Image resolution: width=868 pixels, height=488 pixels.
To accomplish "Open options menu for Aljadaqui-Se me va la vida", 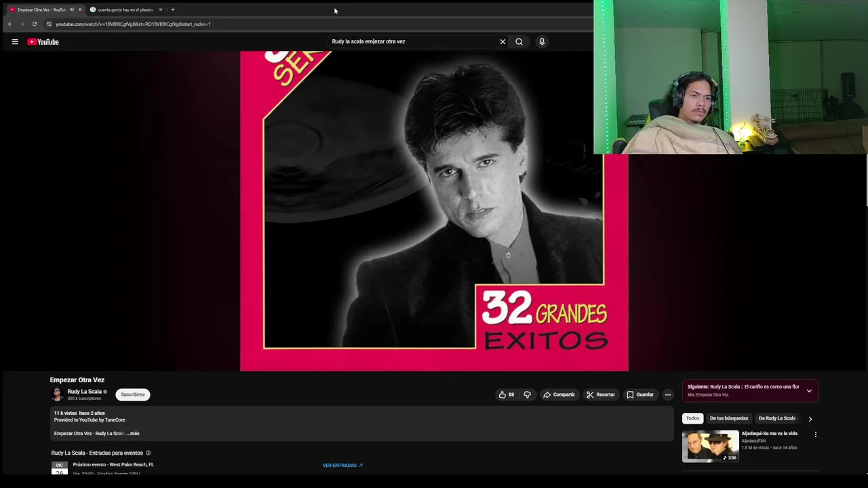I will tap(815, 434).
